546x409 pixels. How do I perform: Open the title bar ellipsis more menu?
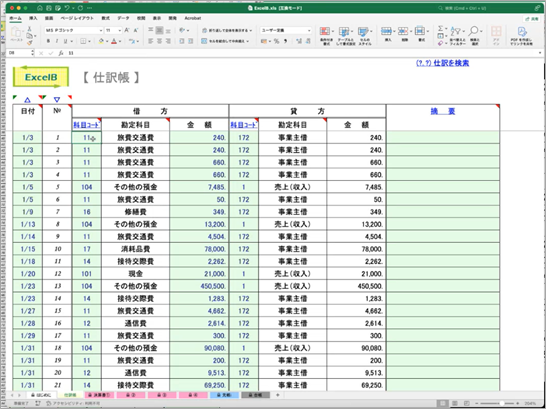(90, 8)
